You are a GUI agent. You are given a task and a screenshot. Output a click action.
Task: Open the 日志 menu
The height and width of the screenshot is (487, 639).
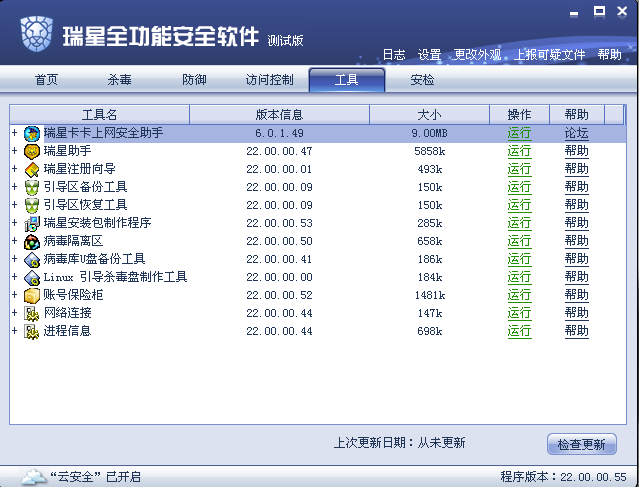394,55
